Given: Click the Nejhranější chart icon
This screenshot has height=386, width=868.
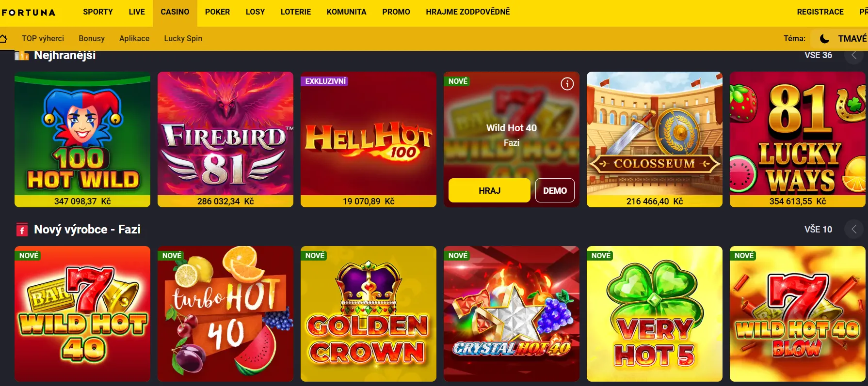Looking at the screenshot, I should [x=22, y=55].
